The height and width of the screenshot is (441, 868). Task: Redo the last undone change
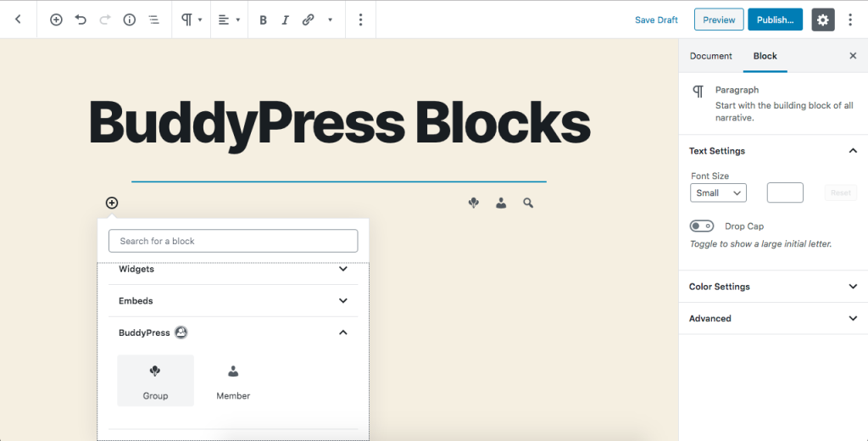coord(104,20)
